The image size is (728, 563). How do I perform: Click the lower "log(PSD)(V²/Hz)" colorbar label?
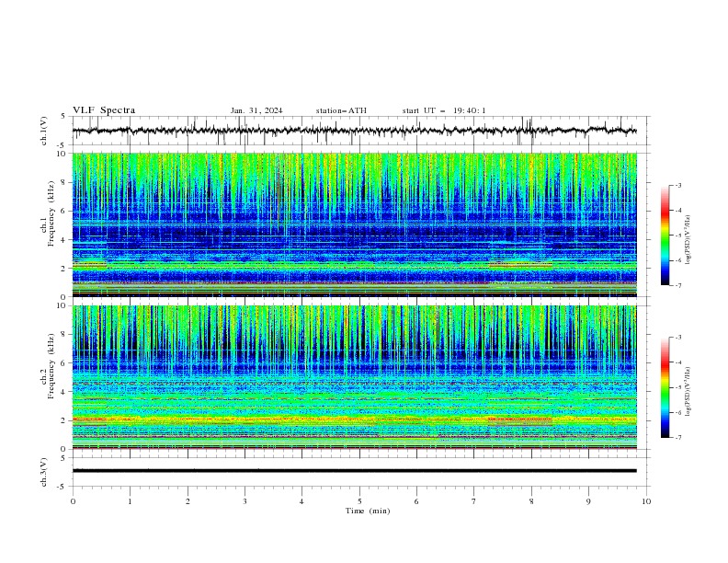click(x=688, y=392)
